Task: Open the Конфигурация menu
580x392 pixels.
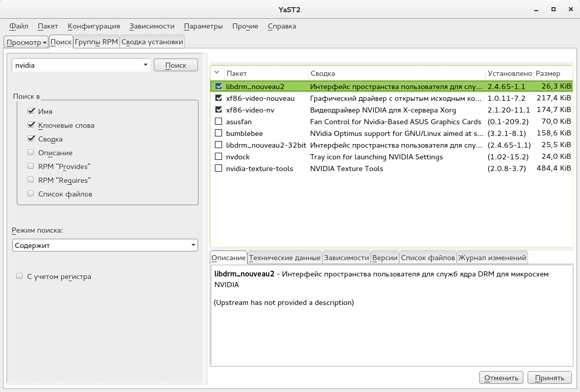Action: coord(94,26)
